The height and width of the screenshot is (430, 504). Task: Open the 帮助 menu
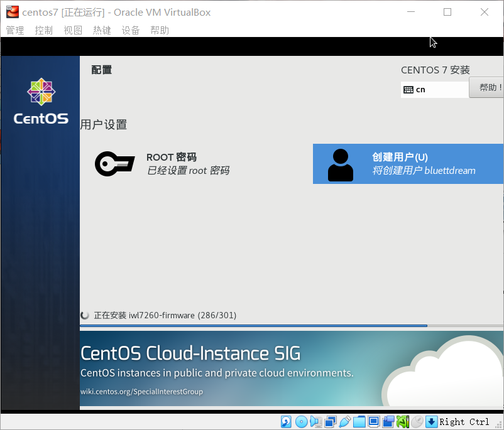coord(160,30)
